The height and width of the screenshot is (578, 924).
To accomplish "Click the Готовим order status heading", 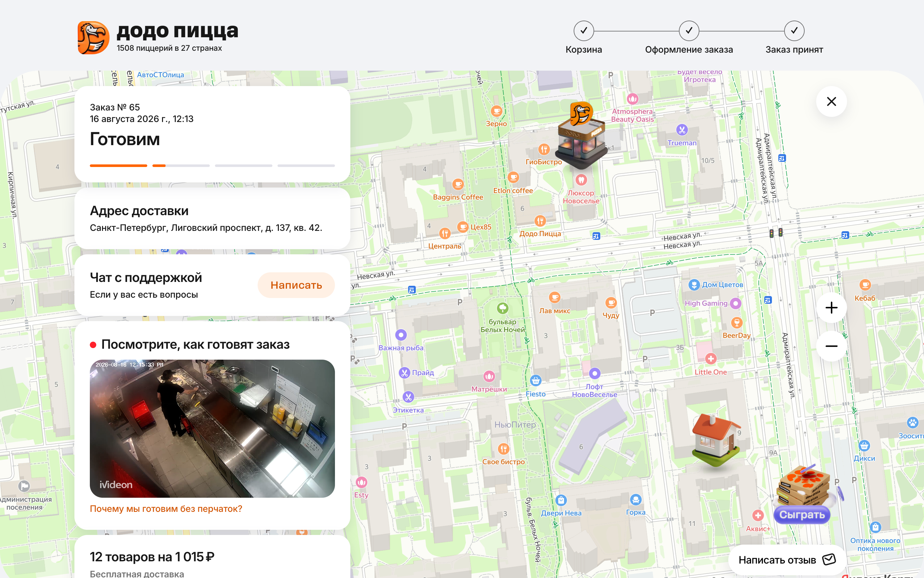I will [125, 140].
